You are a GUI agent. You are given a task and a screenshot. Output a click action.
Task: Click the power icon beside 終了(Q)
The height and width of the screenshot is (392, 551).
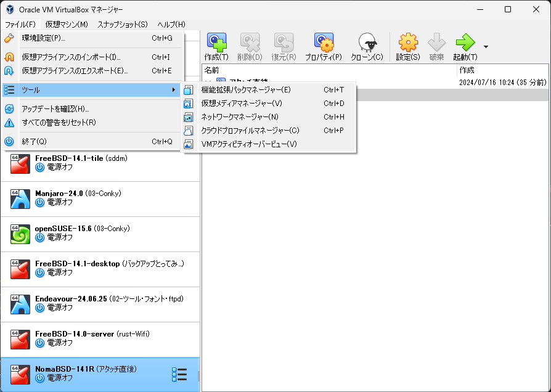click(x=9, y=142)
